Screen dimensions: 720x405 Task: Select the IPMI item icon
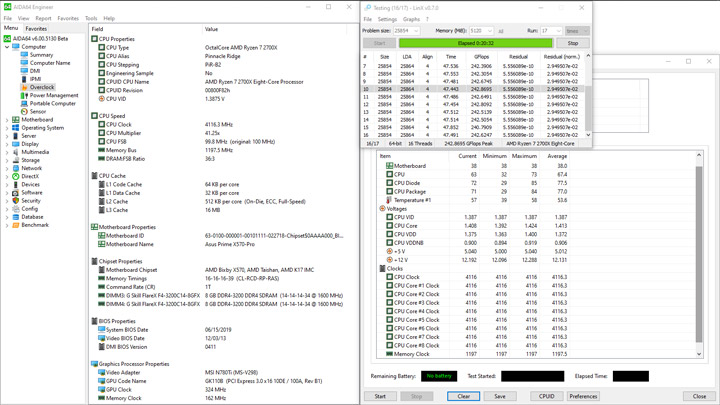(x=24, y=79)
